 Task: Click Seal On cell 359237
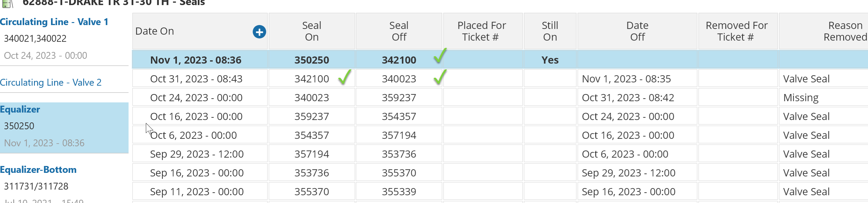[x=311, y=117]
